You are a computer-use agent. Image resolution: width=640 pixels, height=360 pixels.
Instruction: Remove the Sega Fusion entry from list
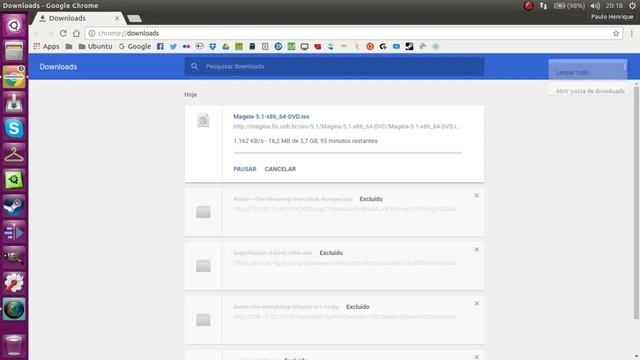point(476,250)
